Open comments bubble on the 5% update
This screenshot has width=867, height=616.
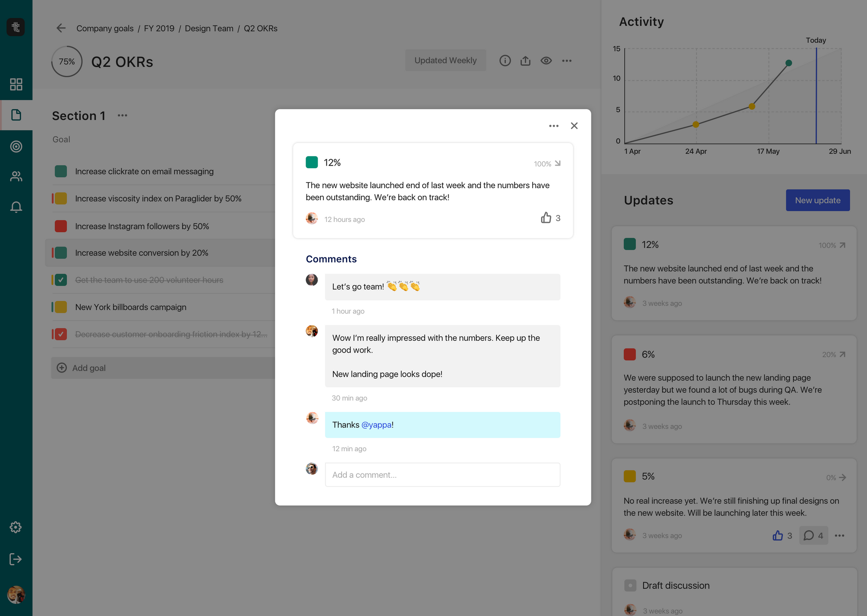[x=809, y=535]
